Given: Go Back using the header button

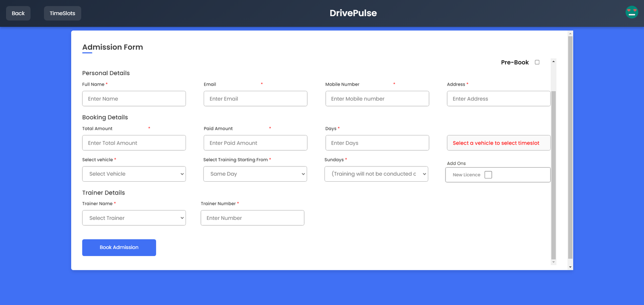Looking at the screenshot, I should [18, 13].
